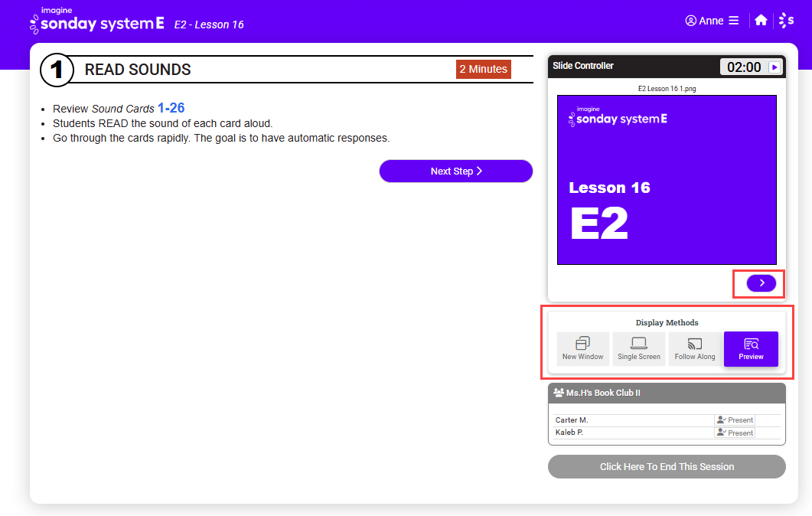Viewport: 812px width, 516px height.
Task: Click the Anne user profile icon
Action: point(690,21)
